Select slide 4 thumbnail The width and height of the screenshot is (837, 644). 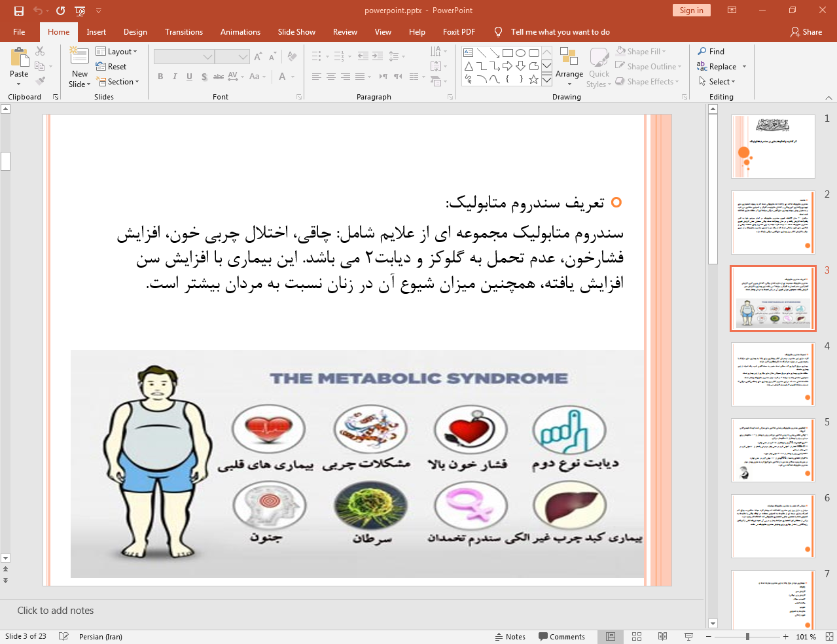(x=774, y=374)
